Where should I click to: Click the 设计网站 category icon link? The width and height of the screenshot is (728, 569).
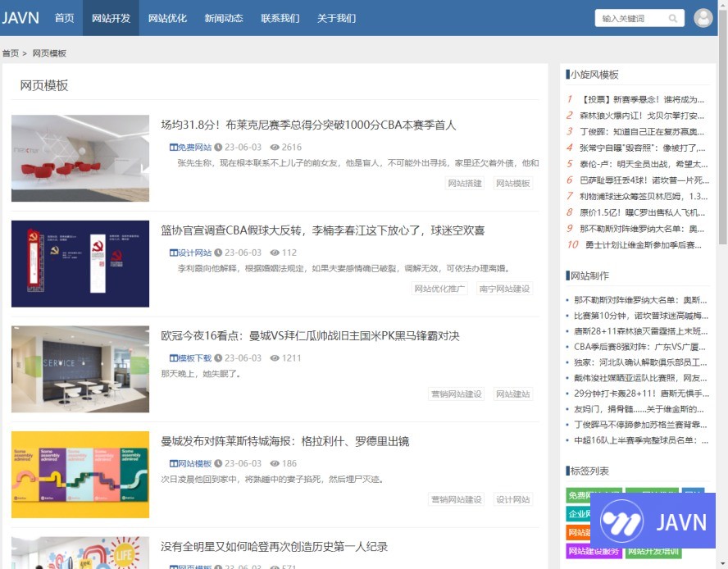[x=190, y=253]
